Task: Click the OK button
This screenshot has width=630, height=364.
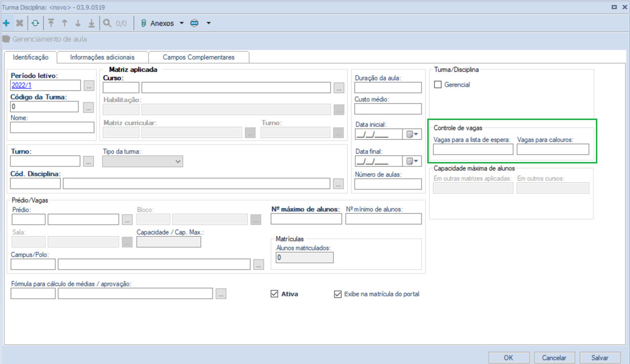Action: click(x=508, y=358)
